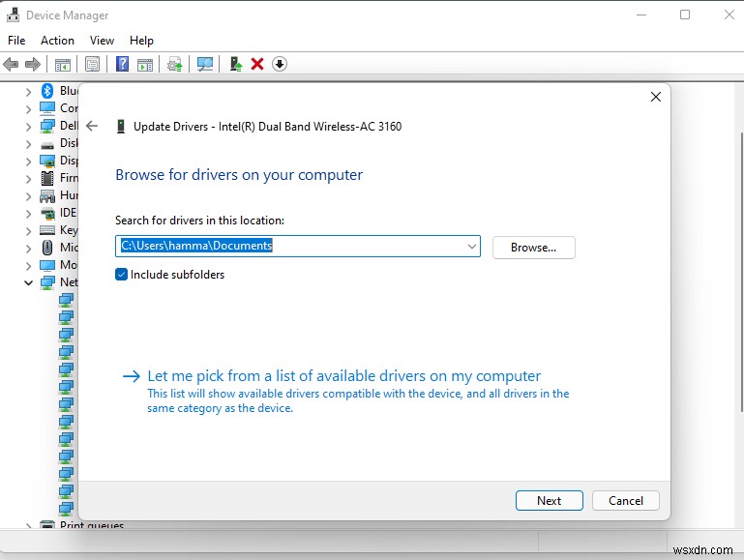
Task: Toggle the action pane toolbar icon
Action: click(x=145, y=64)
